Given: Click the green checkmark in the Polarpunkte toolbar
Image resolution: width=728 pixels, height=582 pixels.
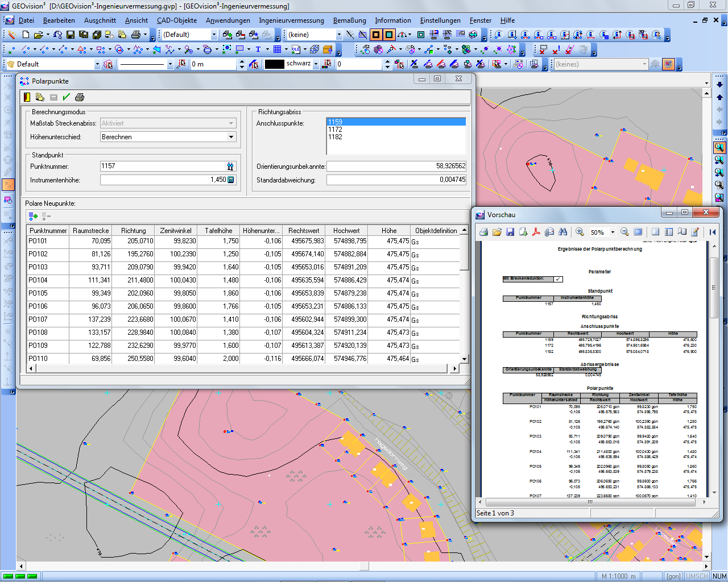Looking at the screenshot, I should click(67, 97).
